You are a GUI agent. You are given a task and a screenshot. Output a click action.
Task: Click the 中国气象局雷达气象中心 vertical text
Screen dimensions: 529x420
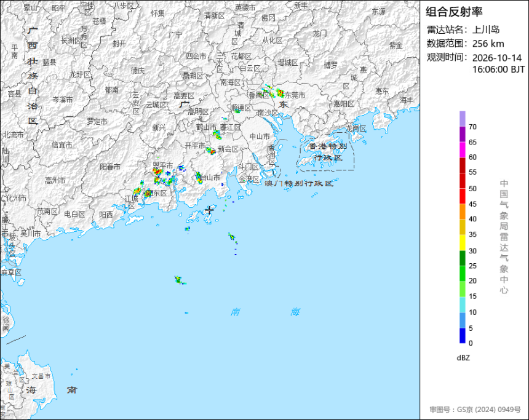pyautogui.click(x=504, y=237)
